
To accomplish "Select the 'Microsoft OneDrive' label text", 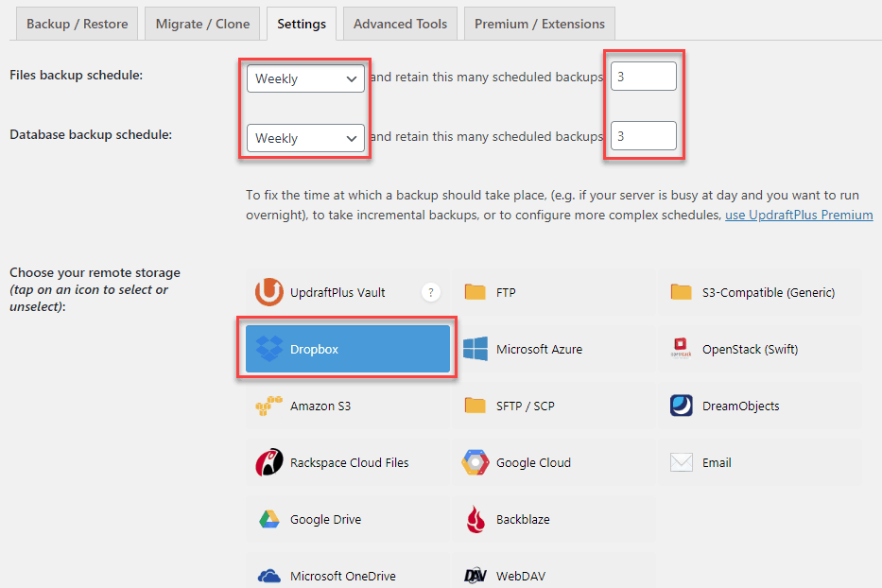I will click(343, 577).
